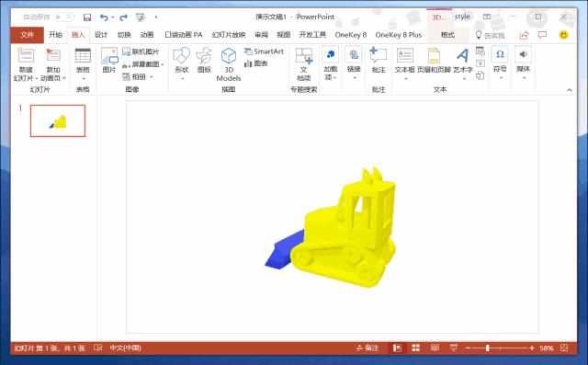Open the 开发工具 (Developer) tab
This screenshot has height=365, width=588.
pos(312,35)
